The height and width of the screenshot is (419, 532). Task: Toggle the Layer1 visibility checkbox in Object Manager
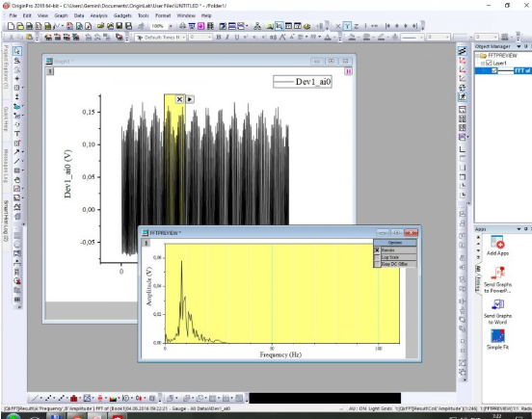tap(489, 63)
